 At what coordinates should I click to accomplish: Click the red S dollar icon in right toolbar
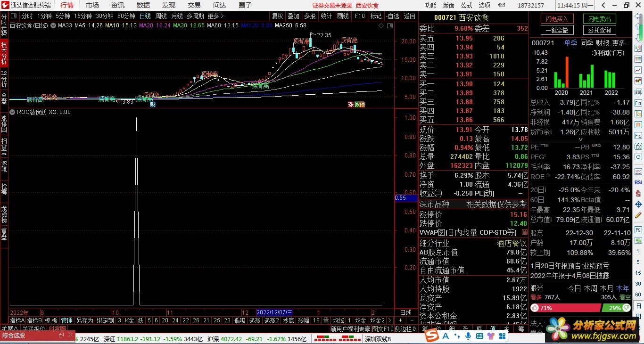[638, 193]
